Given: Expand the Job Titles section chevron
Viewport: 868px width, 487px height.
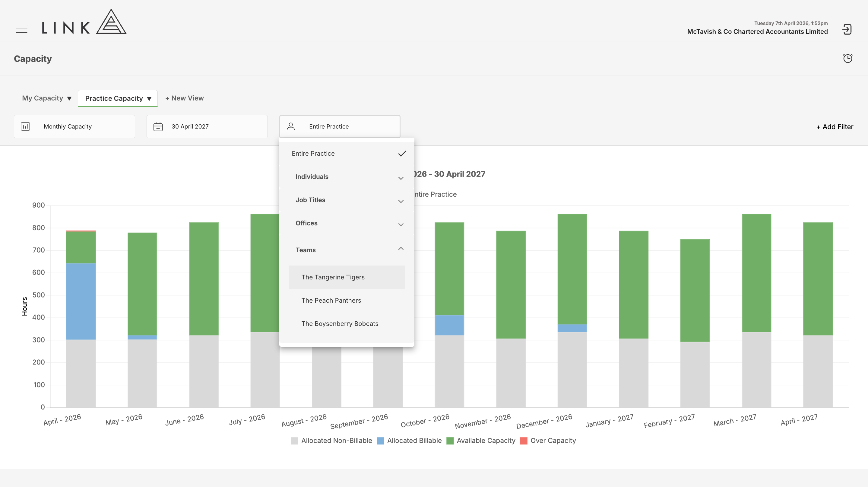Looking at the screenshot, I should click(x=401, y=201).
